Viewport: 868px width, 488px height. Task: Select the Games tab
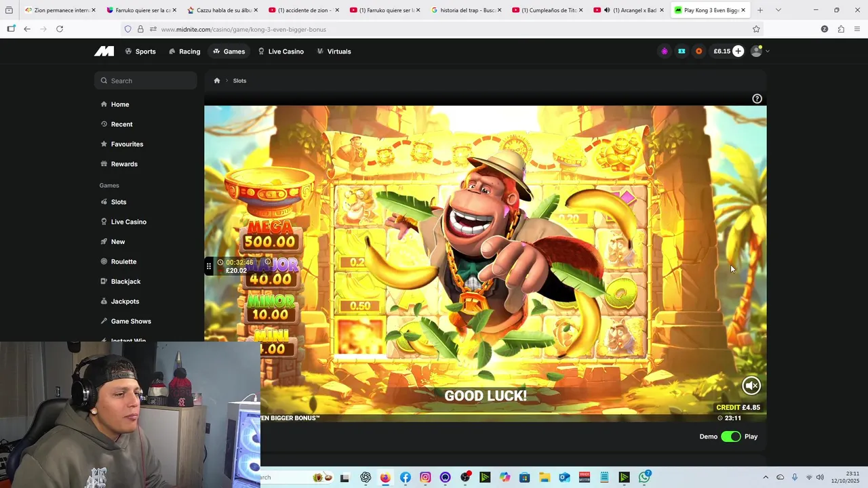229,52
